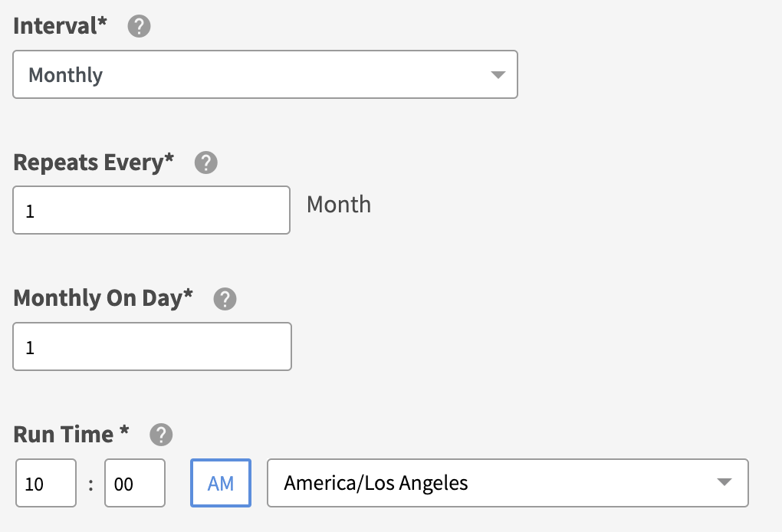The image size is (782, 532).
Task: Toggle the AM/PM button
Action: point(221,483)
